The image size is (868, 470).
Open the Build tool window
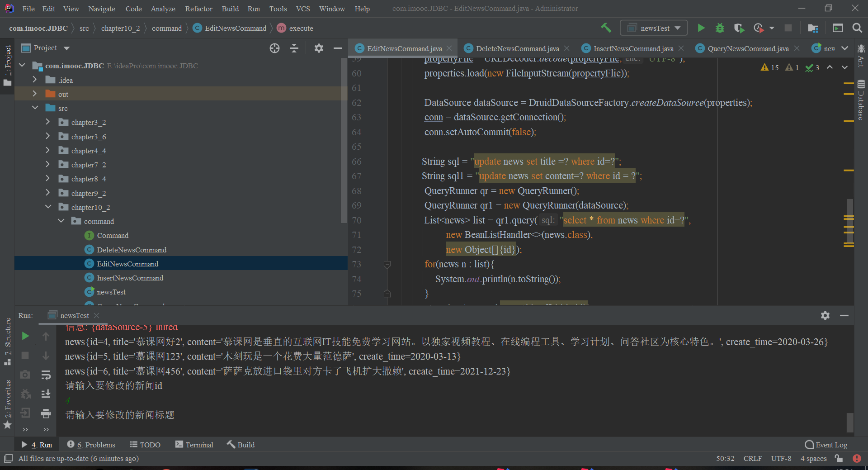click(x=241, y=445)
